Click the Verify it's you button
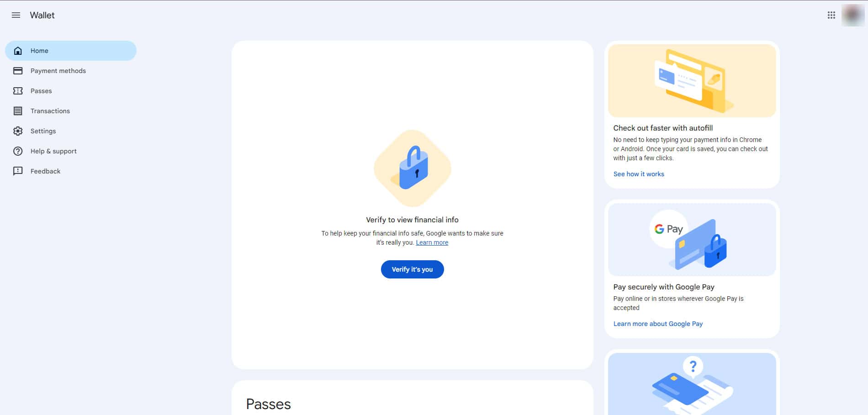 coord(413,269)
